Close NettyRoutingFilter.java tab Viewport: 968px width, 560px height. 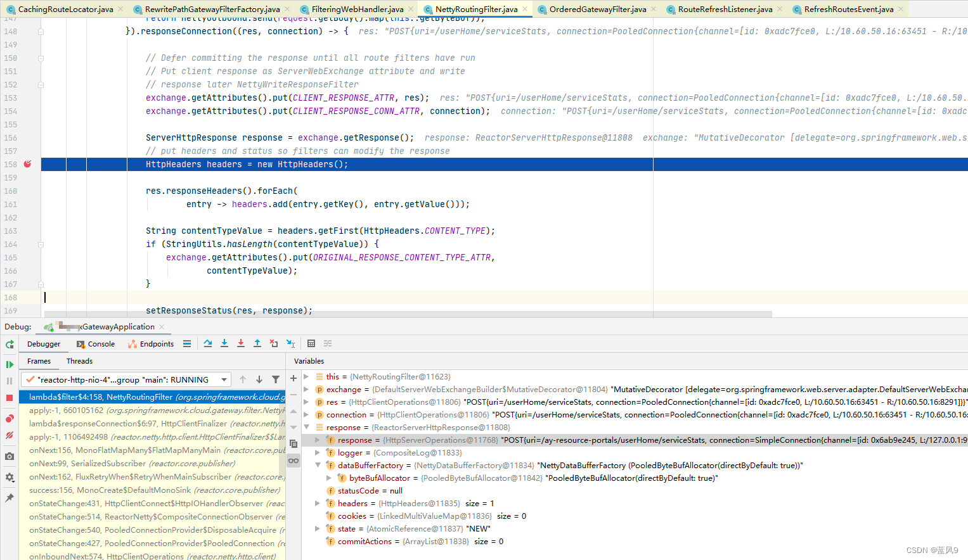[525, 9]
